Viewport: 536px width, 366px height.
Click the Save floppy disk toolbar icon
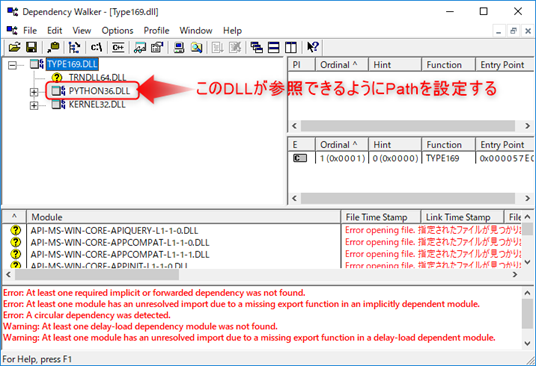[31, 47]
